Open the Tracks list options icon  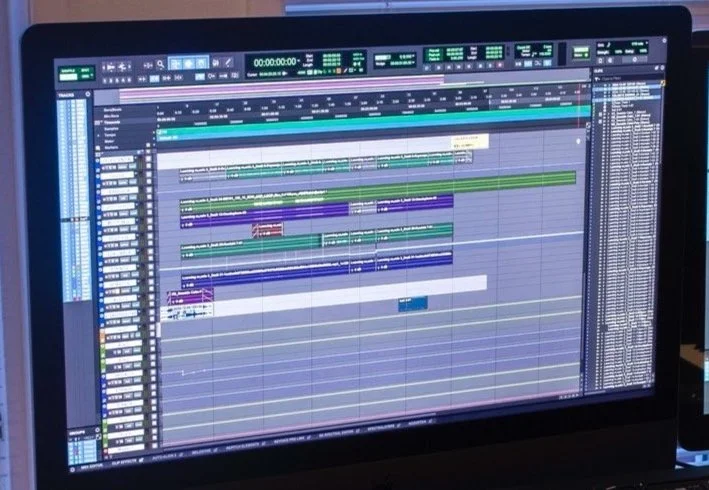tap(88, 94)
